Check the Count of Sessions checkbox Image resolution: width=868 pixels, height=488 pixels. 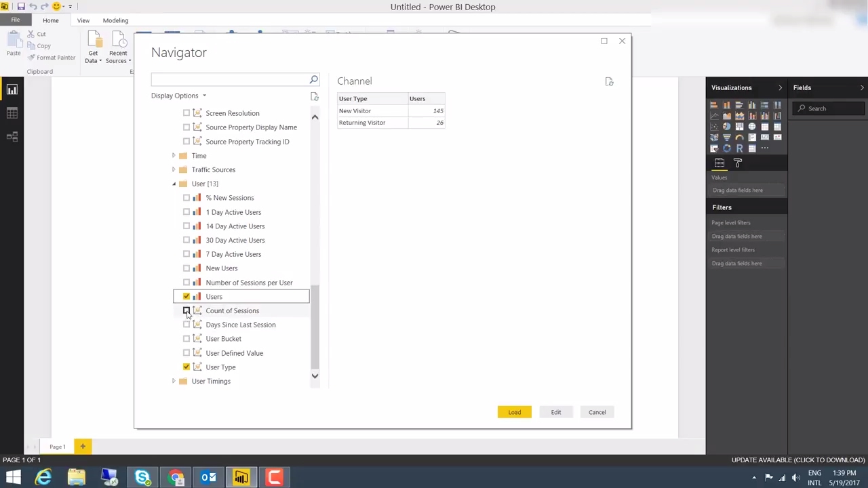(186, 310)
